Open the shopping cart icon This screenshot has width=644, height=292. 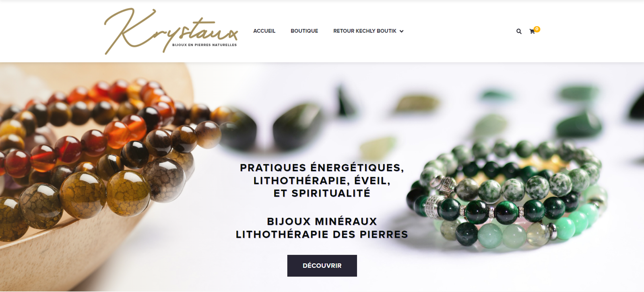(532, 31)
